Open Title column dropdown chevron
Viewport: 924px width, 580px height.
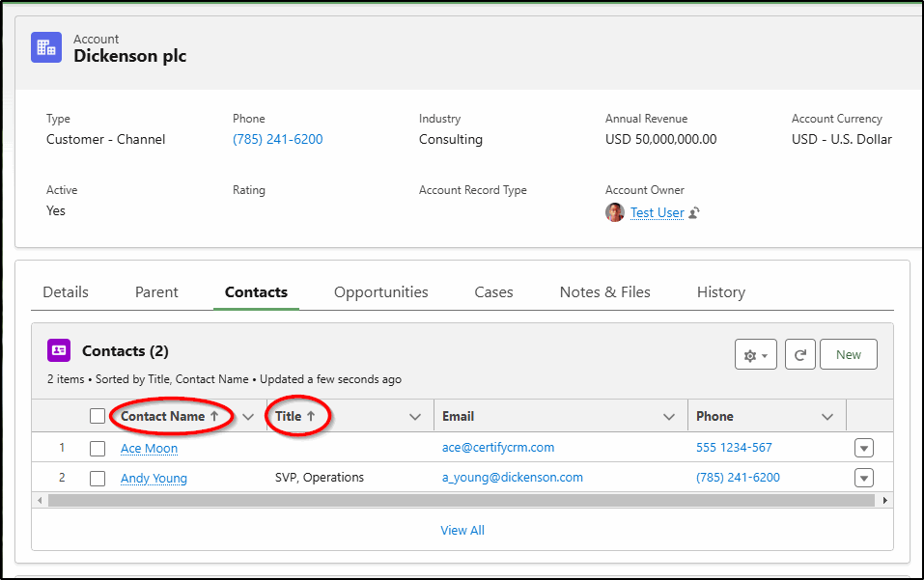415,417
